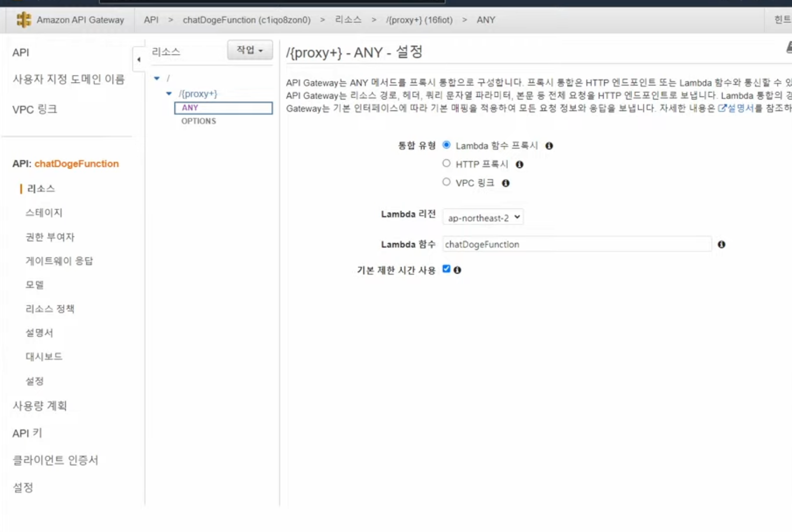The height and width of the screenshot is (532, 792).
Task: Open 설명서 in API sidebar section
Action: pyautogui.click(x=39, y=333)
